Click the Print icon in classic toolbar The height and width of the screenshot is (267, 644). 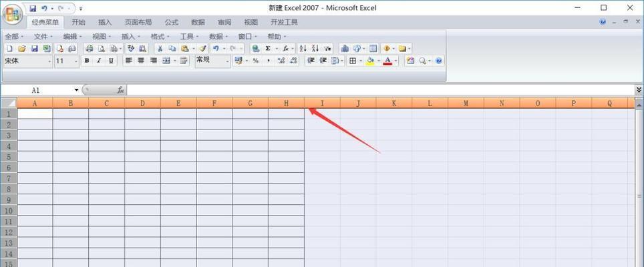coord(89,49)
